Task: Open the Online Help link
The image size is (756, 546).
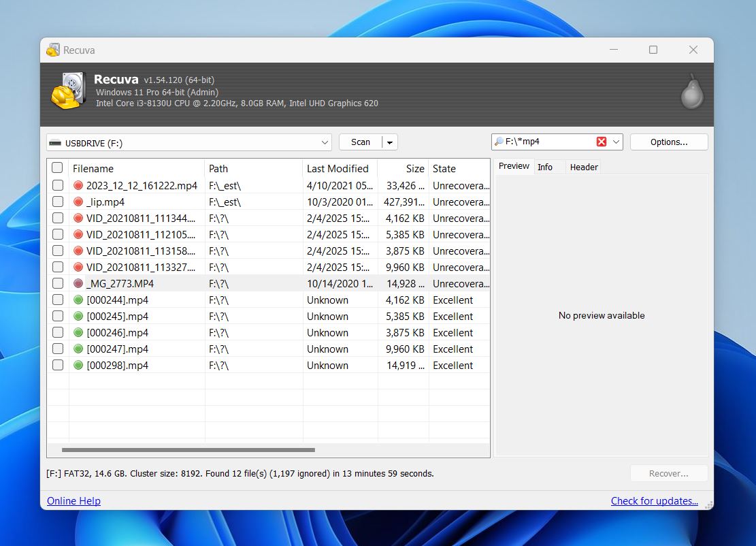Action: 73,501
